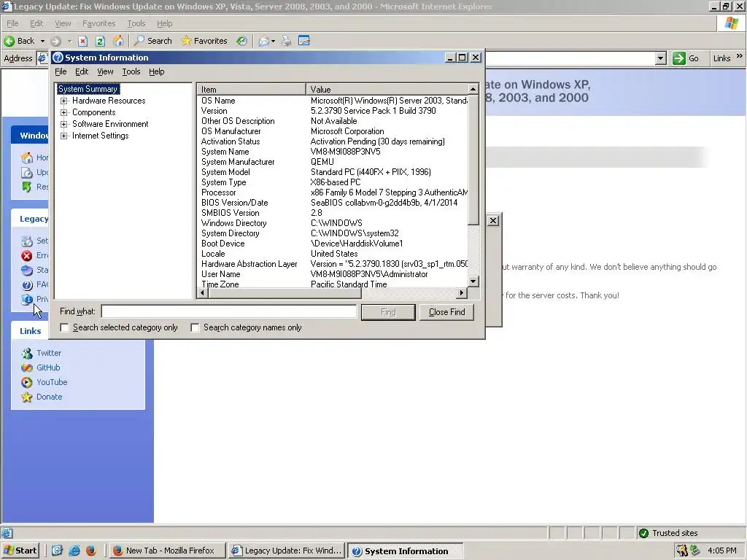Open the Forward button history dropdown
This screenshot has height=560, width=747.
click(69, 41)
